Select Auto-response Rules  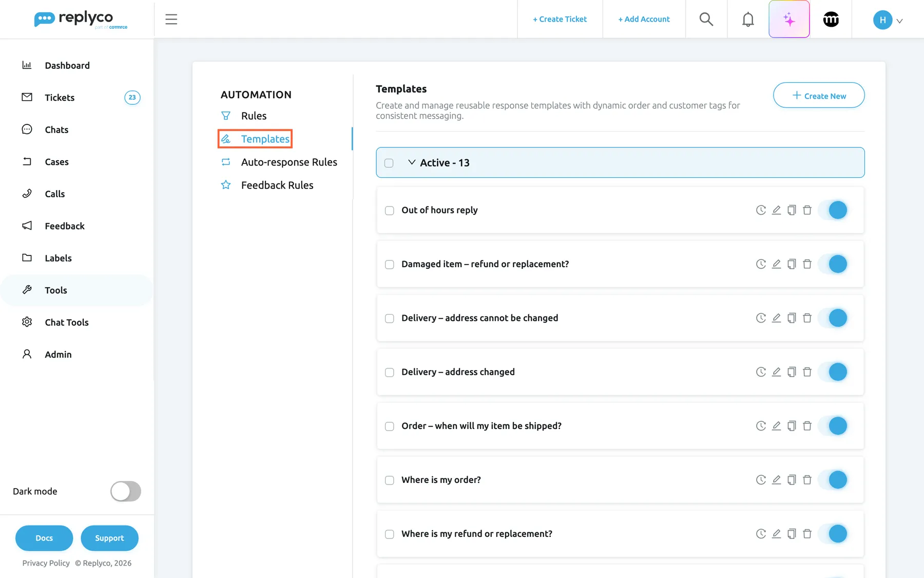pos(289,162)
